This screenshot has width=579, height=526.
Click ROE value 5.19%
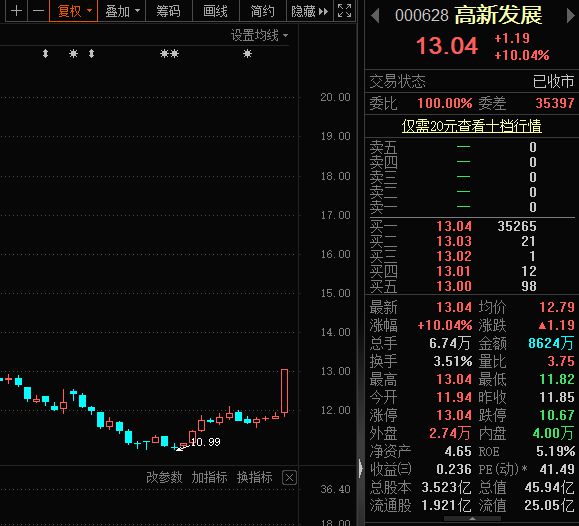click(x=555, y=451)
